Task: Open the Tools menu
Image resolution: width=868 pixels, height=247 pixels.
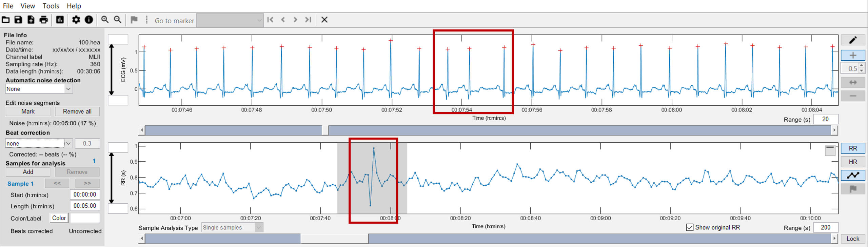Action: (x=51, y=6)
